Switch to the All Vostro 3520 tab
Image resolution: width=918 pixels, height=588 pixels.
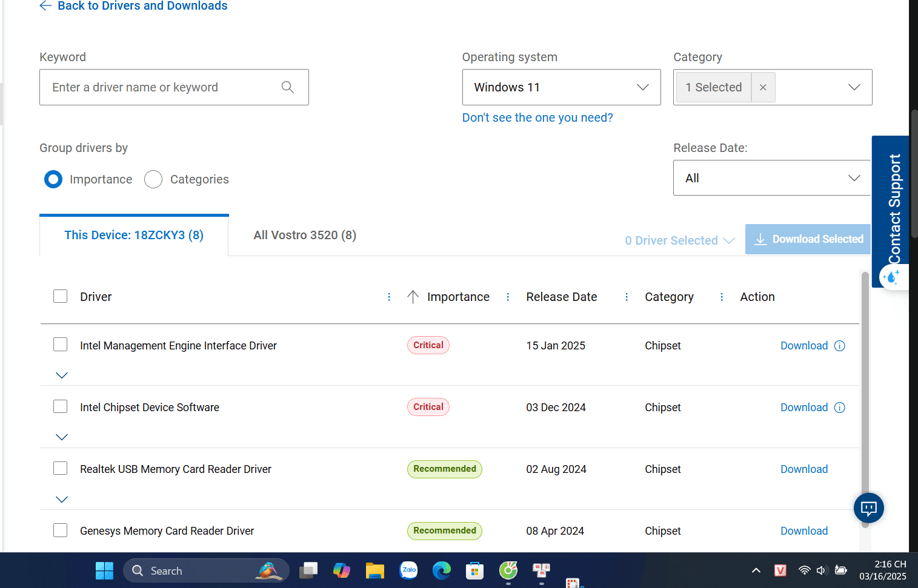point(305,235)
